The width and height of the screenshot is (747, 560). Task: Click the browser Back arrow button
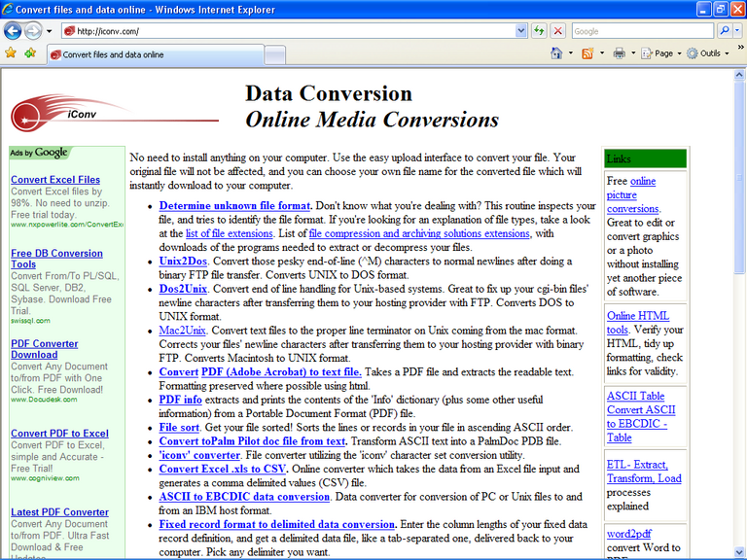coord(13,31)
